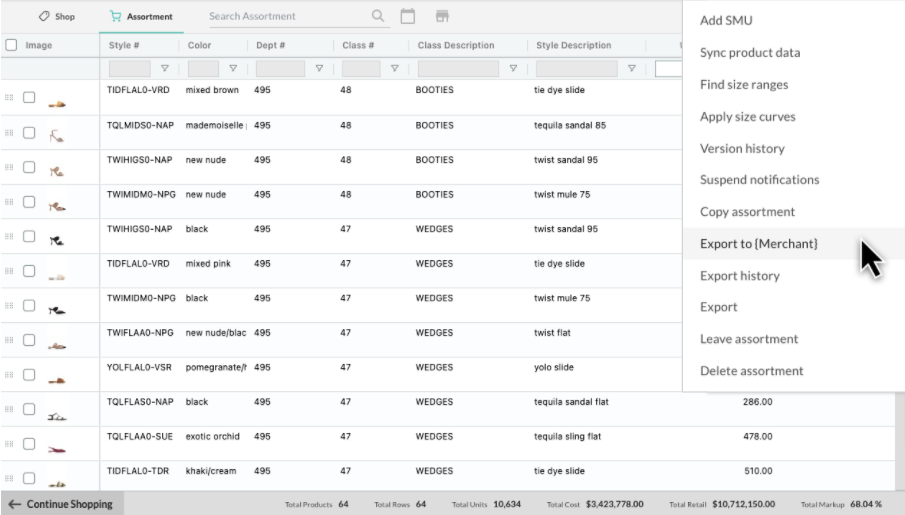The image size is (905, 515).
Task: Check the TQLMIDS0-NAP row checkbox
Action: 29,133
